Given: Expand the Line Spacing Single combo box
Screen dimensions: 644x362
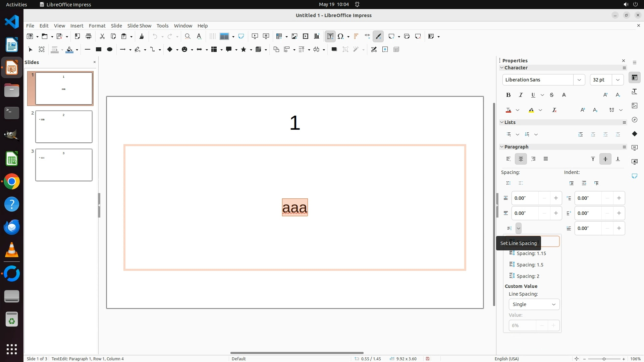Looking at the screenshot, I should 534,304.
